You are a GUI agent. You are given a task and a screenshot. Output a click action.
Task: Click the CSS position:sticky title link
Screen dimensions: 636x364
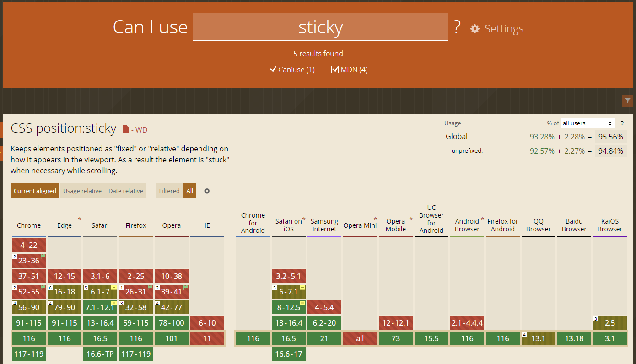pos(64,128)
